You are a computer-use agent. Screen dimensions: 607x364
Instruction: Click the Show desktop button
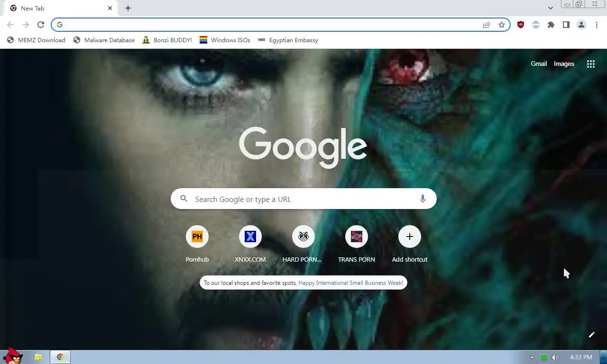click(604, 357)
